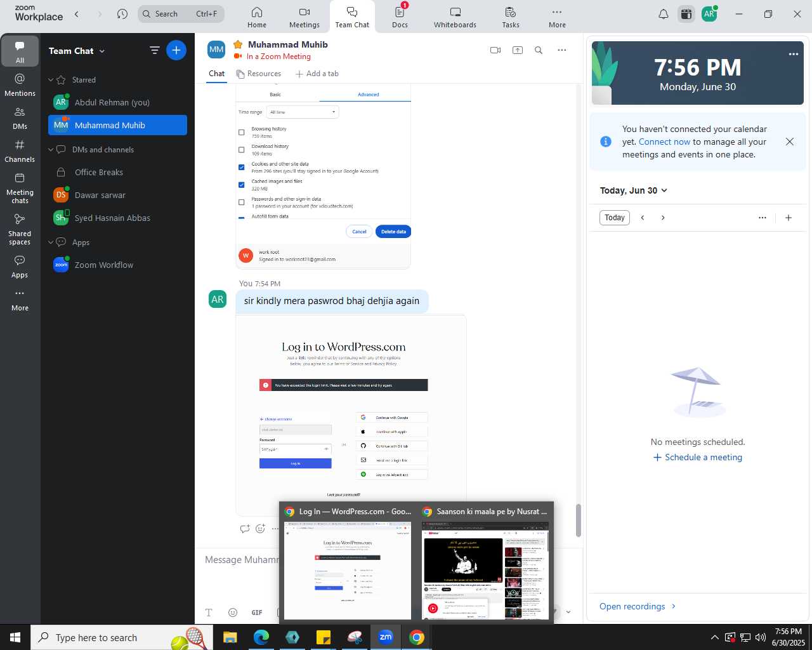Toggle the calendar side panel icon
812x650 pixels.
686,13
